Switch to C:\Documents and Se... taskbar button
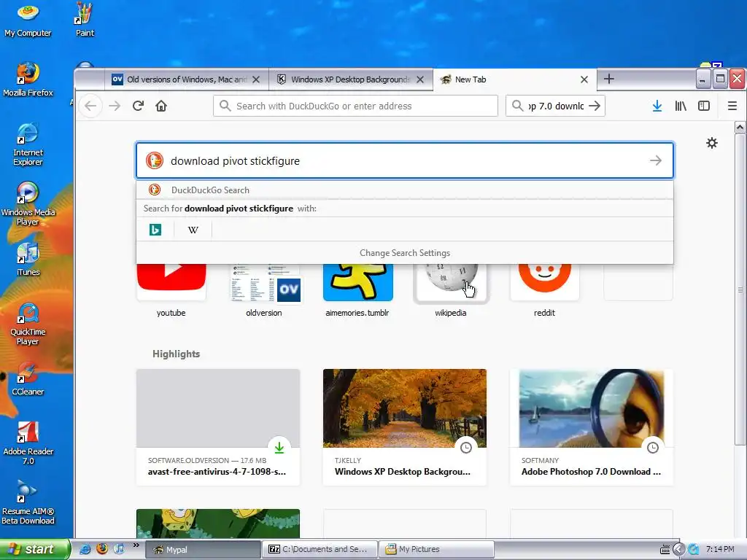The width and height of the screenshot is (747, 560). [320, 549]
